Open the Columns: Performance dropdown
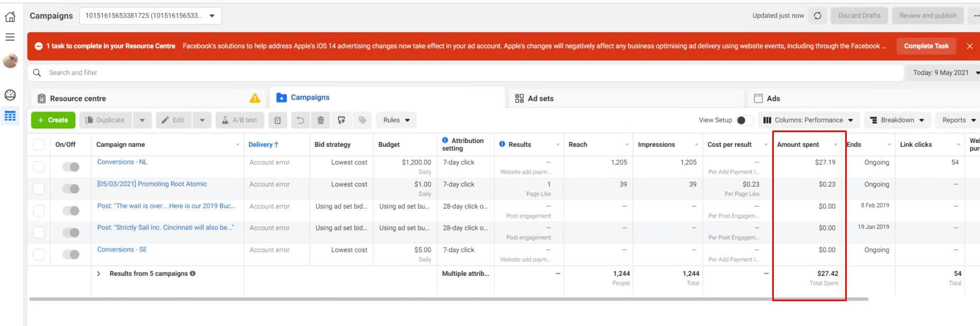 pyautogui.click(x=808, y=120)
